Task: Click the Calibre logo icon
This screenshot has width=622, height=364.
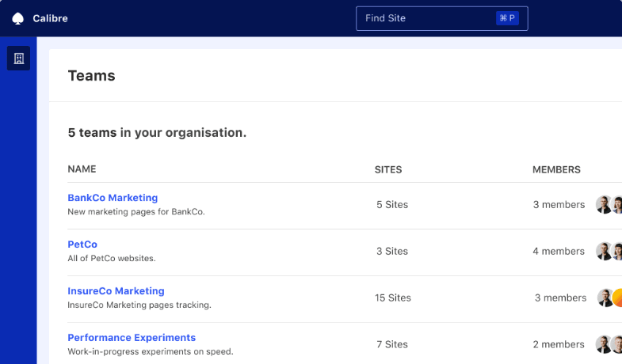Action: pyautogui.click(x=18, y=18)
